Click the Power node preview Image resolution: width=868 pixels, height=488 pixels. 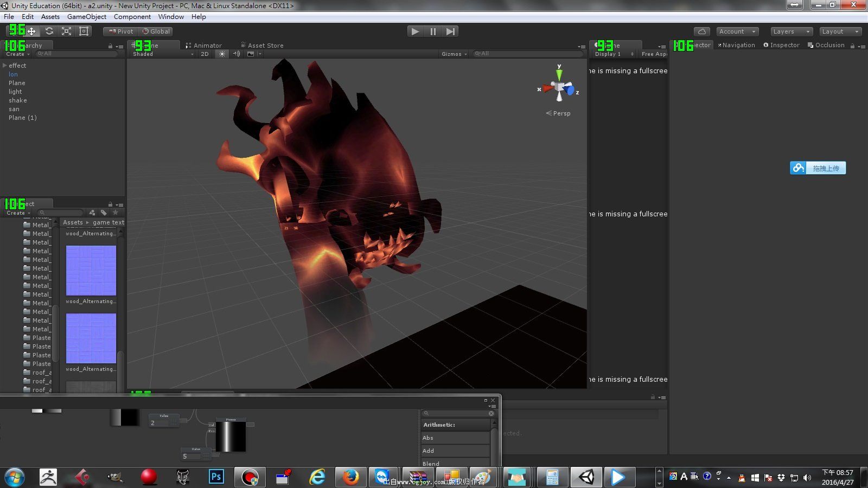[231, 436]
